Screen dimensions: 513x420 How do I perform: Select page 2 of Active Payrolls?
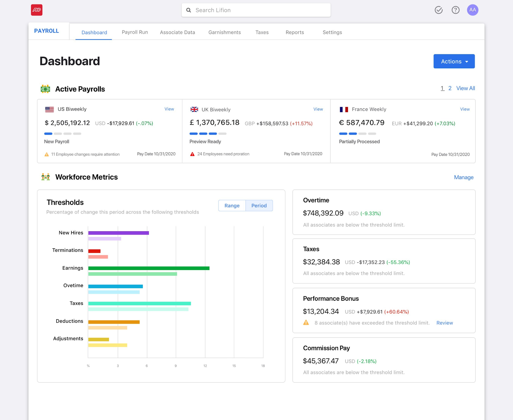450,88
